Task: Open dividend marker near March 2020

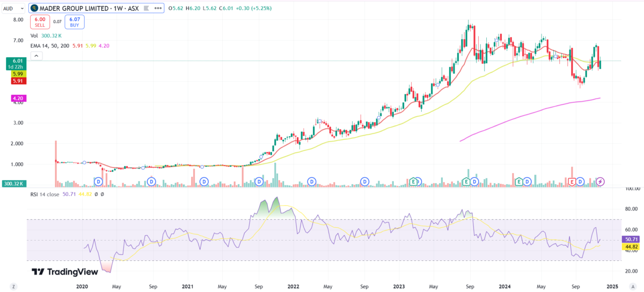Action: coord(98,182)
